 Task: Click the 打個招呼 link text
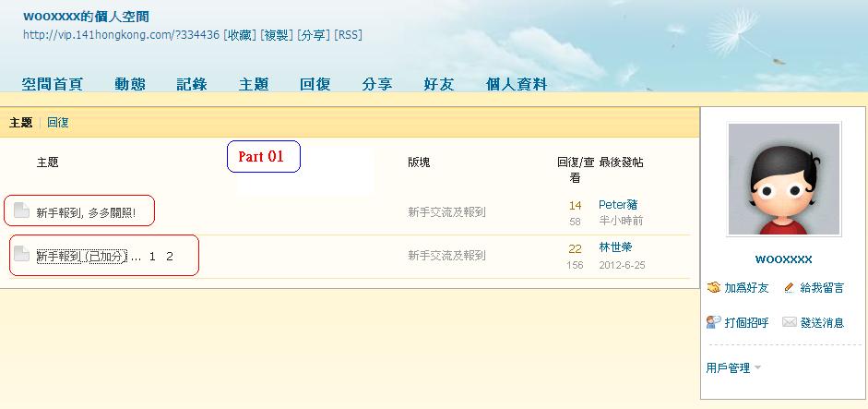pyautogui.click(x=746, y=322)
